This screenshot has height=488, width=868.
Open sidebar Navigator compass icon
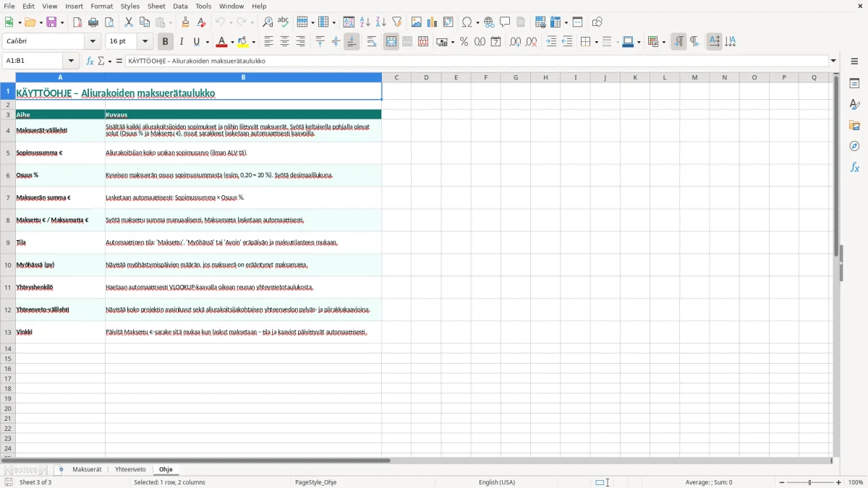pos(854,146)
